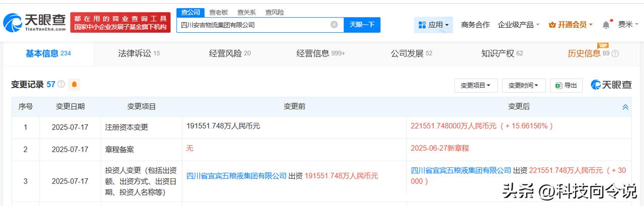Switch to 法律诉讼 tab
Screen dimensions: 644x206
coord(139,53)
